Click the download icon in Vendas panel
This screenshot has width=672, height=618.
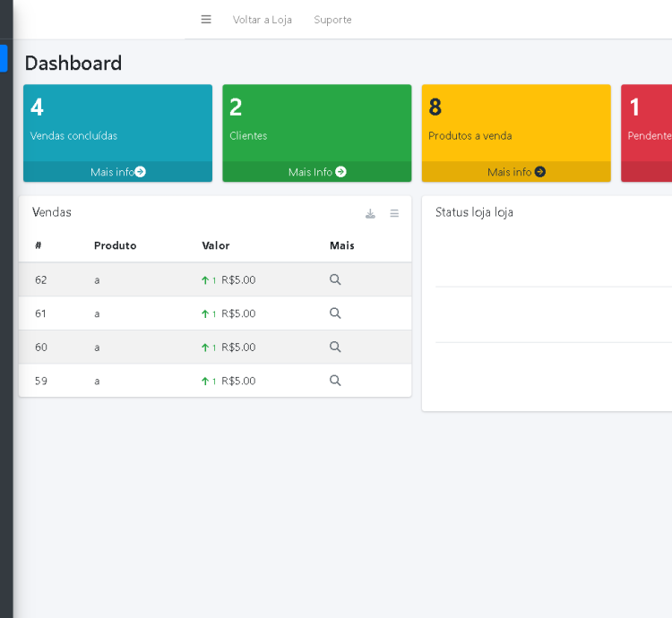(x=370, y=213)
